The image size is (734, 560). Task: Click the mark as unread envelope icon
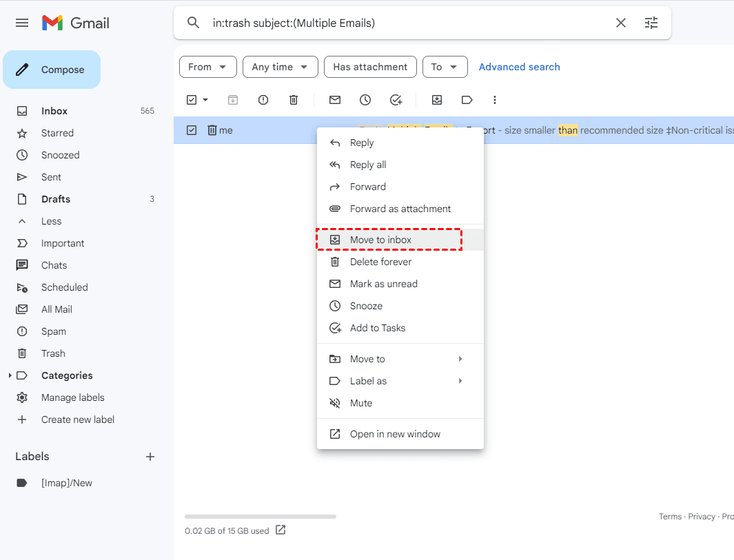pos(335,100)
